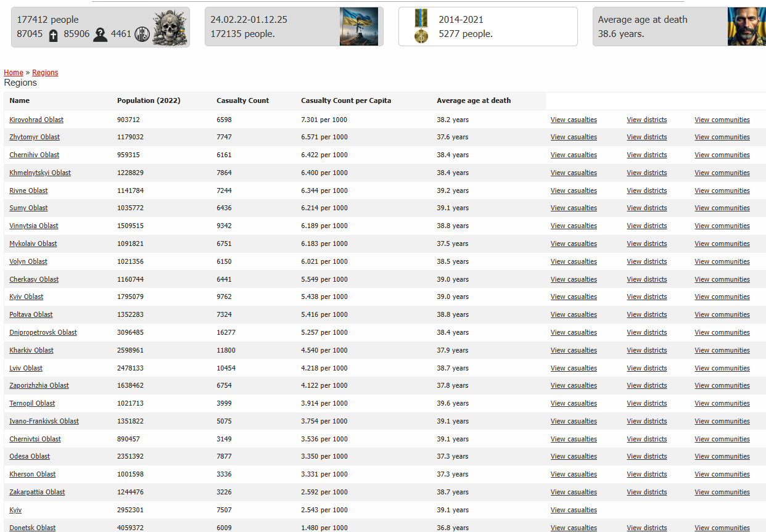The image size is (766, 532).
Task: View casualties for Zhytomyr Oblast
Action: (x=574, y=137)
